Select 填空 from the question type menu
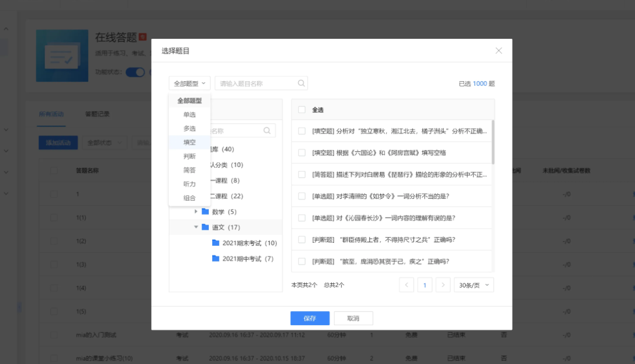 coord(188,142)
